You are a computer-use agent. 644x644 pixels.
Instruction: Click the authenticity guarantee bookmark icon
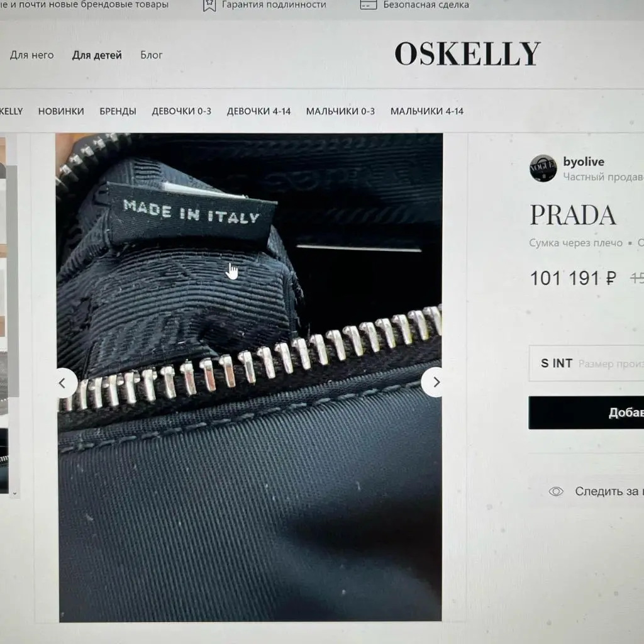click(x=209, y=5)
